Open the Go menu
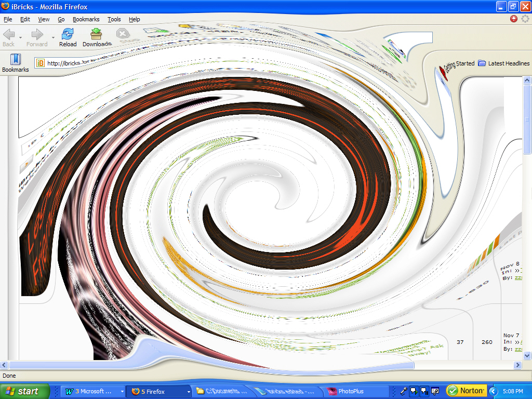This screenshot has width=532, height=399. (x=61, y=19)
